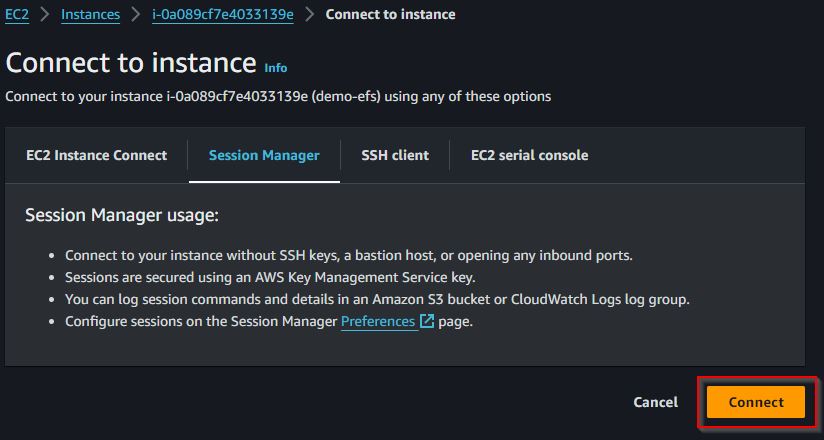Click the bullet about SSH keys and bastion host
Image resolution: width=824 pixels, height=440 pixels.
click(x=349, y=256)
